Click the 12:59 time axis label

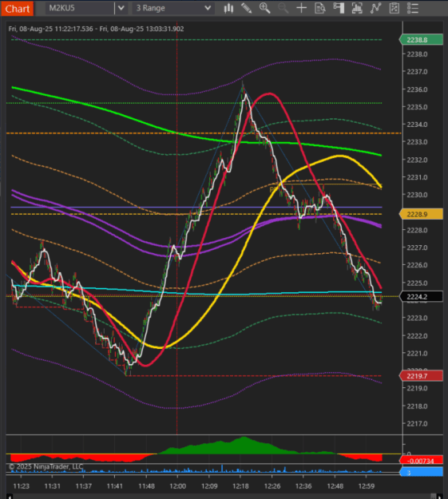367,486
